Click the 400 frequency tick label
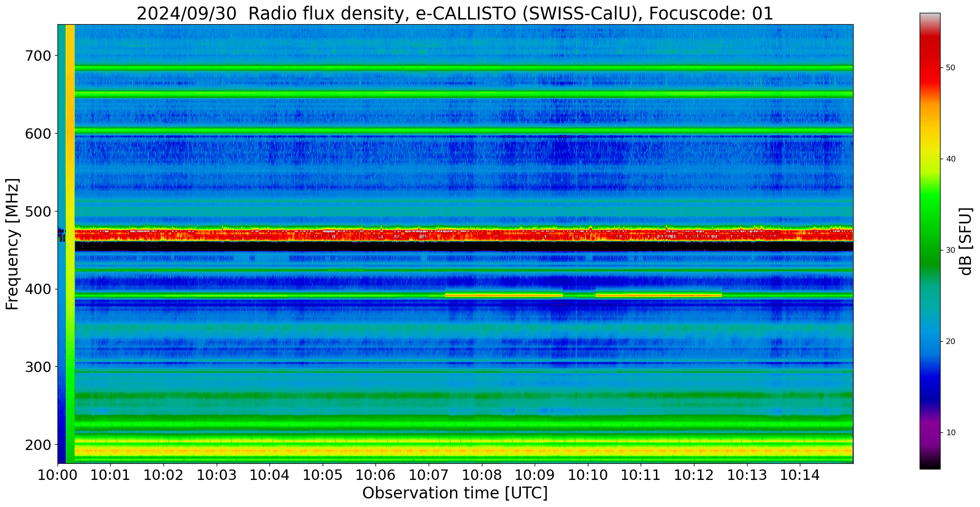Image resolution: width=980 pixels, height=507 pixels. [x=38, y=289]
